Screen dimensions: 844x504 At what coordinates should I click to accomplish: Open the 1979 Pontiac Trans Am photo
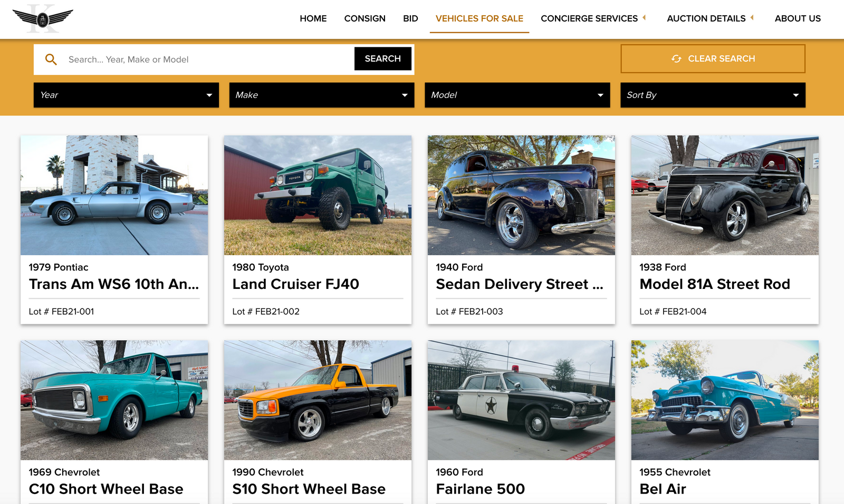(x=114, y=195)
